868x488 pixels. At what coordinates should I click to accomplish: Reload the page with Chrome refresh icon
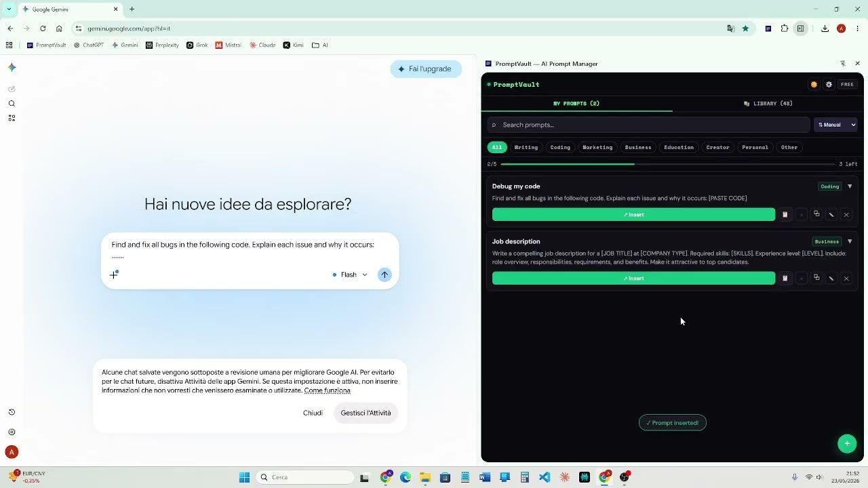click(43, 28)
